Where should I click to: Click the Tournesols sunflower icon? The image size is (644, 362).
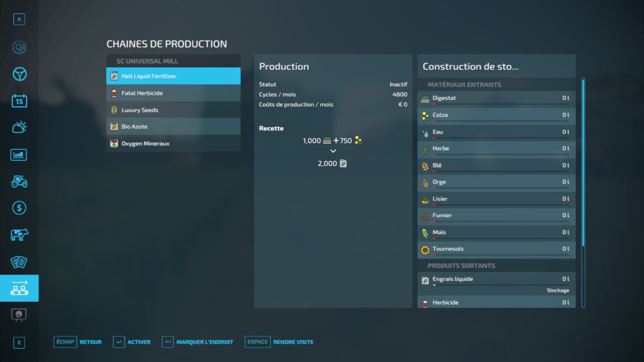point(425,250)
